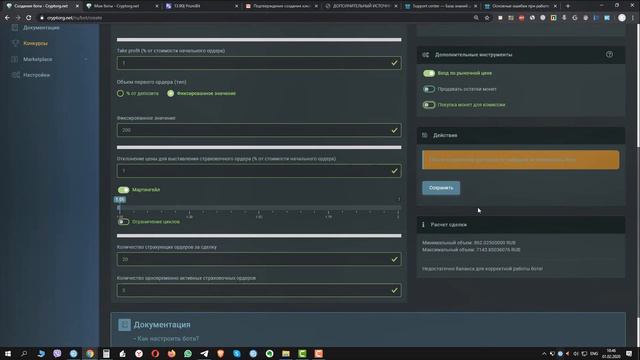This screenshot has width=640, height=360.
Task: Bookmark this page with the star icon
Action: point(487,18)
